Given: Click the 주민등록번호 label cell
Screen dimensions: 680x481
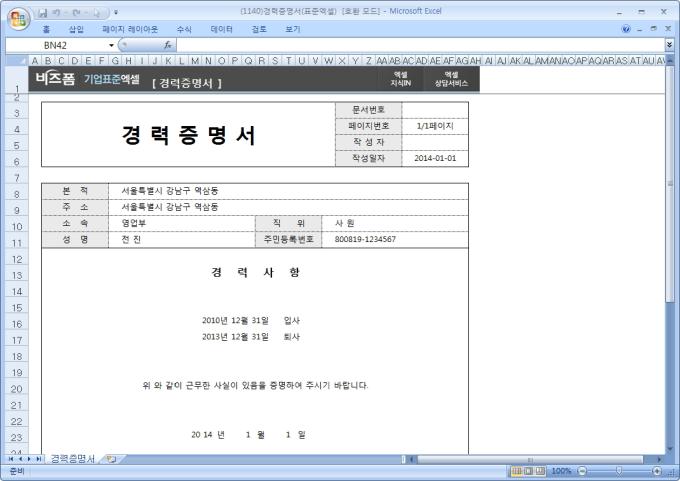Looking at the screenshot, I should click(x=288, y=239).
